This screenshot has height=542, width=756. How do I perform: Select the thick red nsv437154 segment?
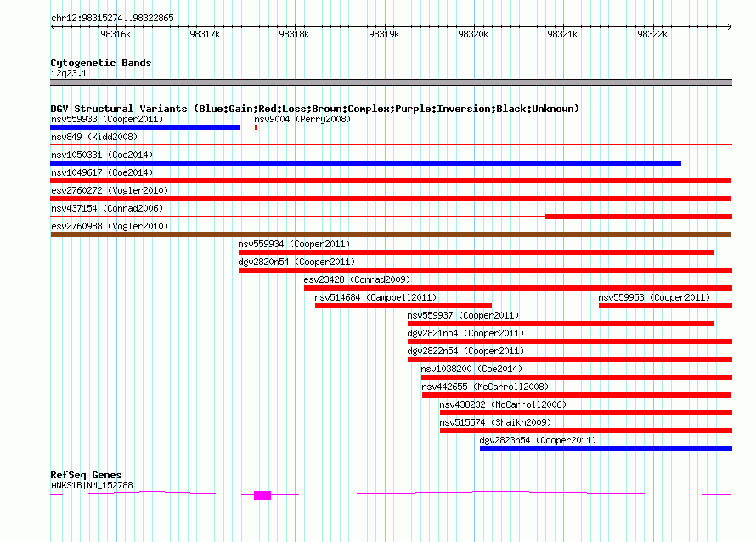[x=639, y=217]
